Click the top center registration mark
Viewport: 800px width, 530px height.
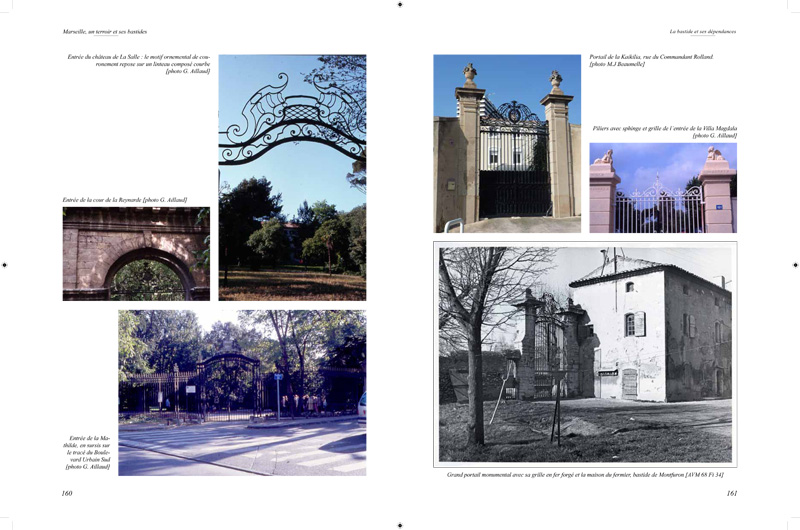(400, 4)
